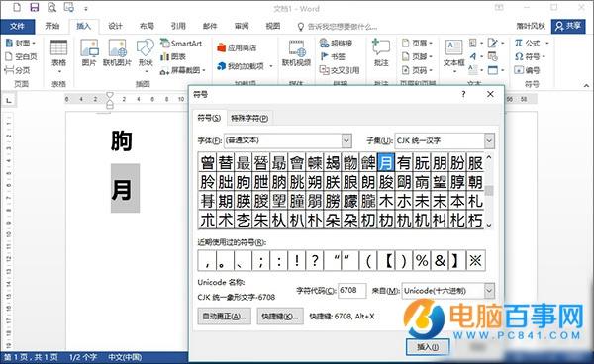Pick the % recently used symbol
The width and height of the screenshot is (594, 364).
[422, 260]
